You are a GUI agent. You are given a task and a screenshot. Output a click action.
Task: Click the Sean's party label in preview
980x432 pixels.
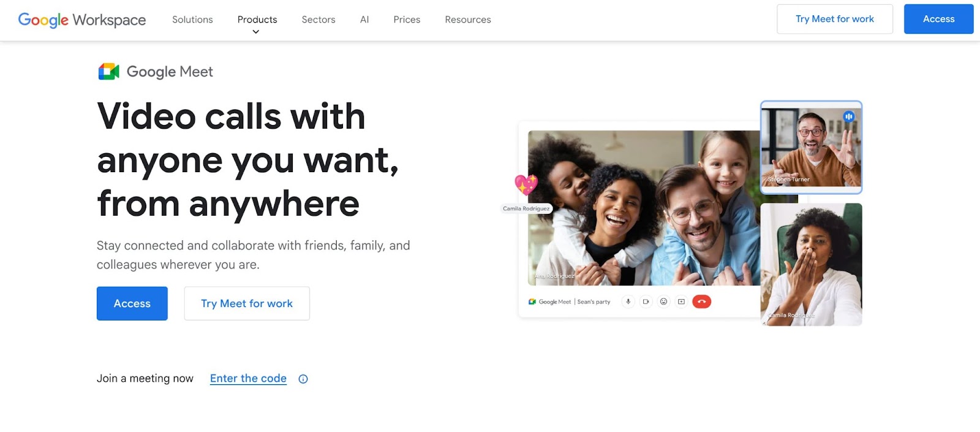coord(594,301)
